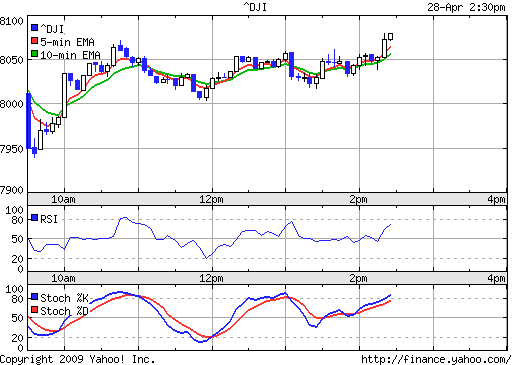This screenshot has height=365, width=512.
Task: Click the red 5-min EMA legend swatch
Action: pyautogui.click(x=34, y=41)
